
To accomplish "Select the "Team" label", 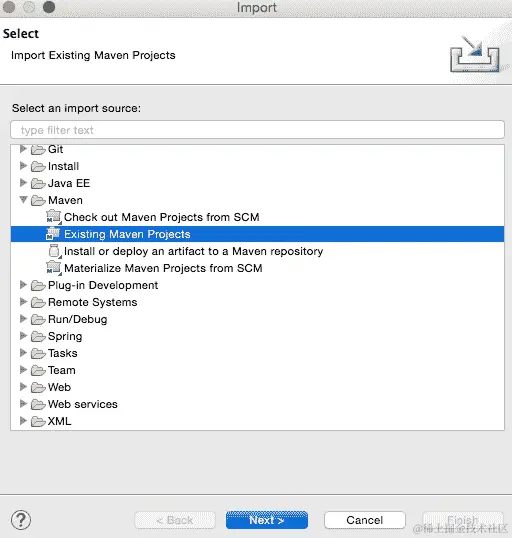I will (x=62, y=371).
